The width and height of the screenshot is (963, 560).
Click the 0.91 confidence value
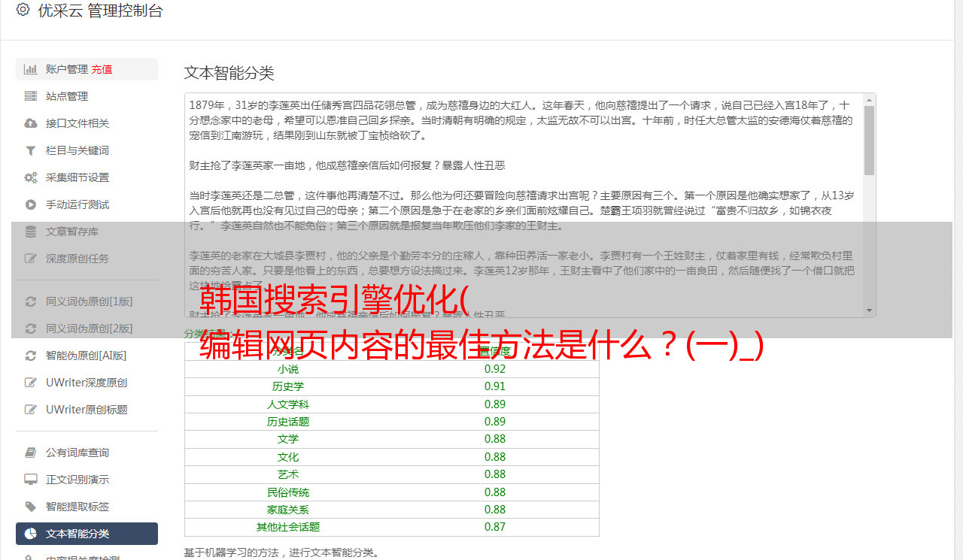[x=495, y=386]
